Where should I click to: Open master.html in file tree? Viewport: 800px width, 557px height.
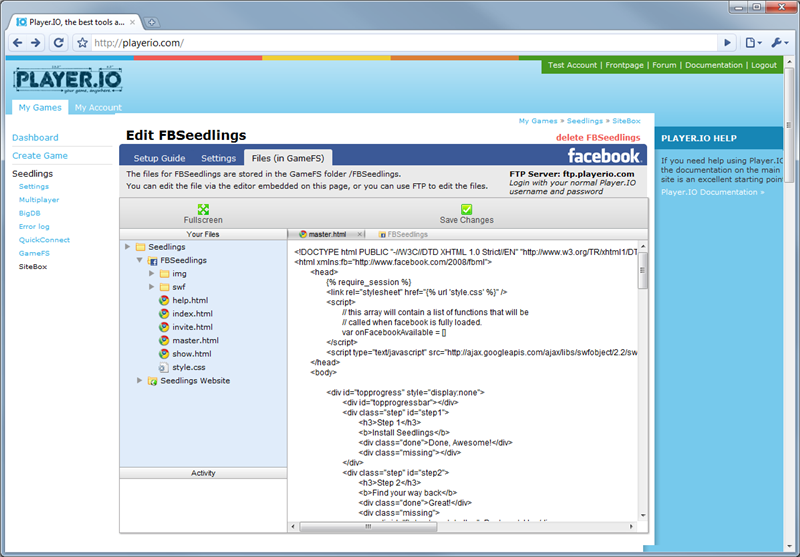tap(195, 340)
